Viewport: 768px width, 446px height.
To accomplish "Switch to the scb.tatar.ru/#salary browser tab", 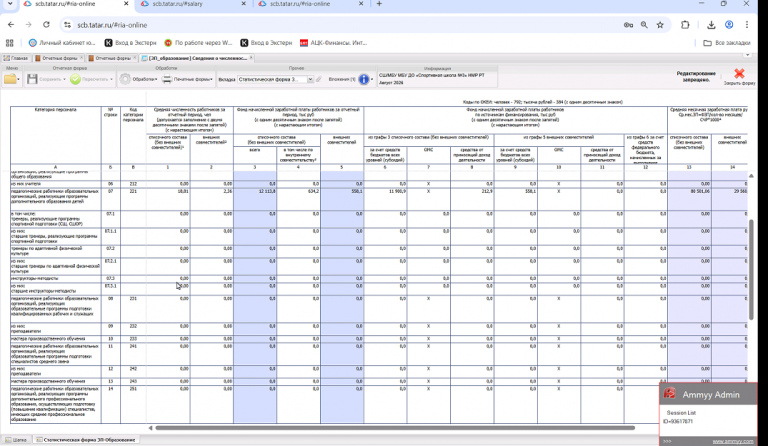I will 193,3.
